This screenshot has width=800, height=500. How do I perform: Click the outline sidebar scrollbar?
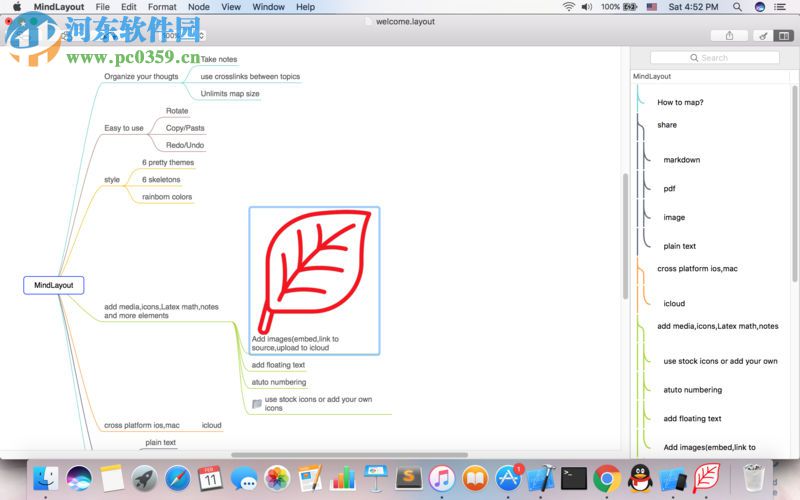[x=795, y=184]
